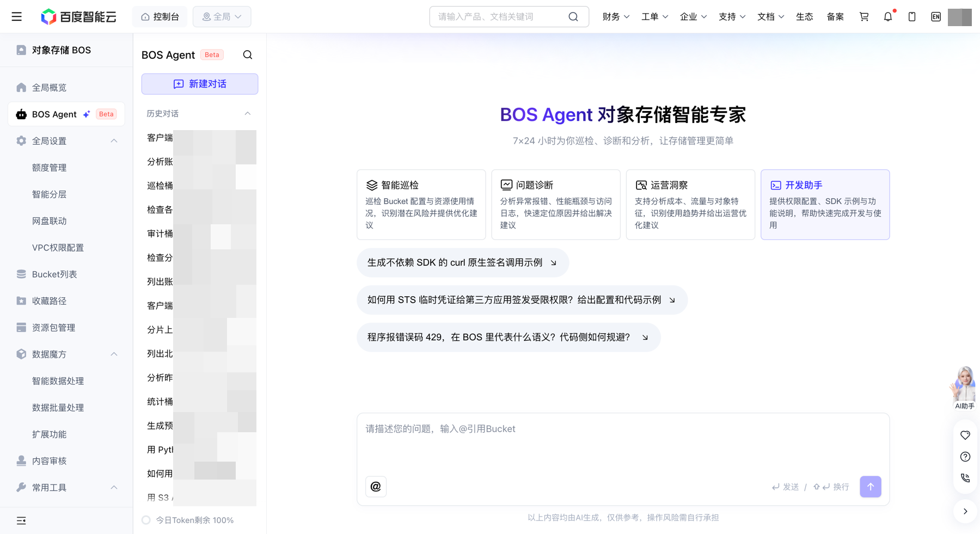Click the 今日Token剩余 indicator circle
This screenshot has width=980, height=534.
coord(146,520)
